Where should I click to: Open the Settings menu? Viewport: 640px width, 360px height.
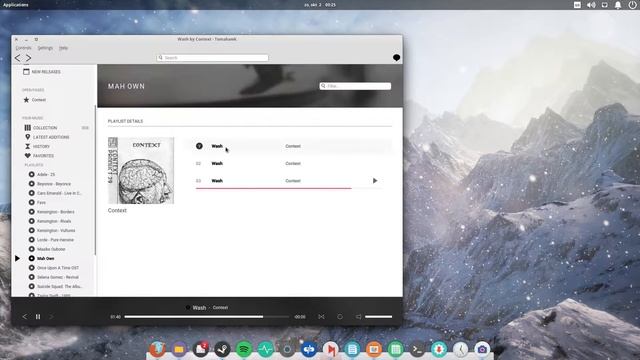pyautogui.click(x=45, y=48)
